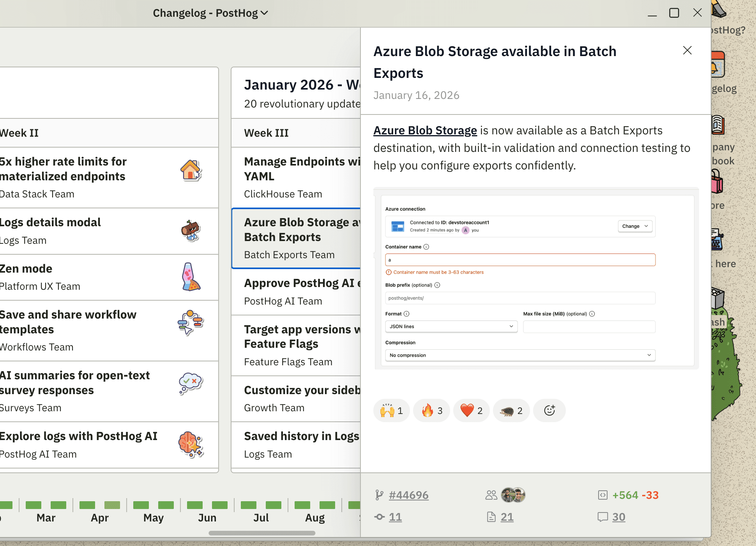The height and width of the screenshot is (546, 756).
Task: Open pull request #44696 link
Action: pyautogui.click(x=408, y=495)
